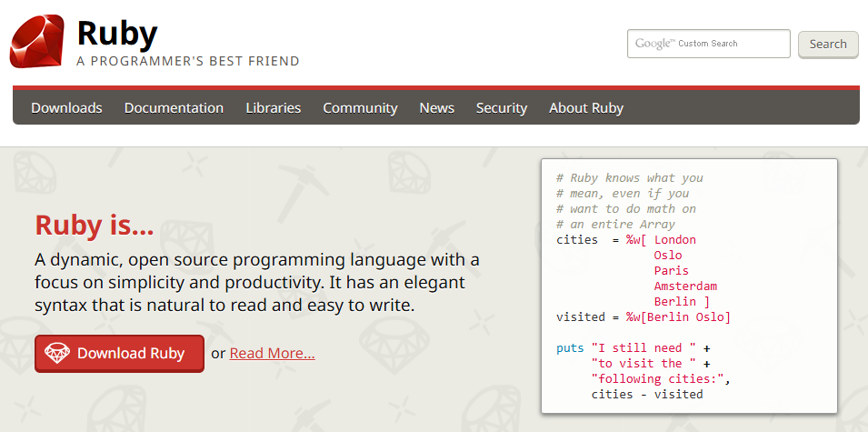Open About Ruby in navigation
Screen dimensions: 868x432
coord(586,108)
